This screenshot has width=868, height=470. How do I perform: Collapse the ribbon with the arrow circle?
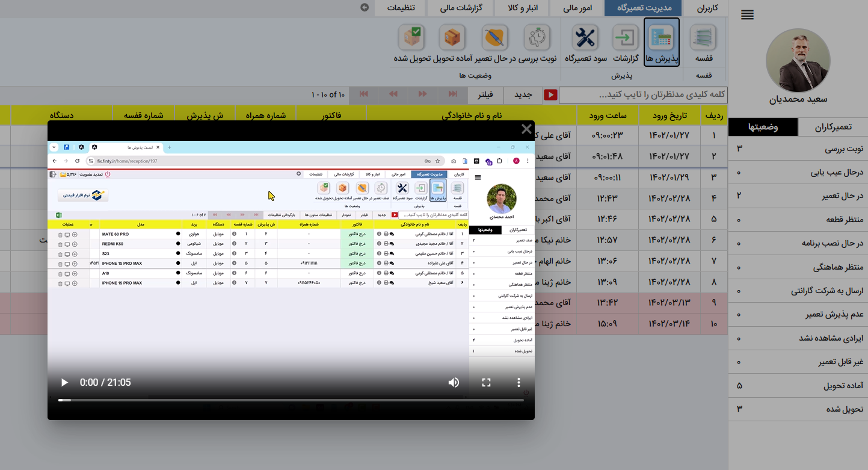365,8
